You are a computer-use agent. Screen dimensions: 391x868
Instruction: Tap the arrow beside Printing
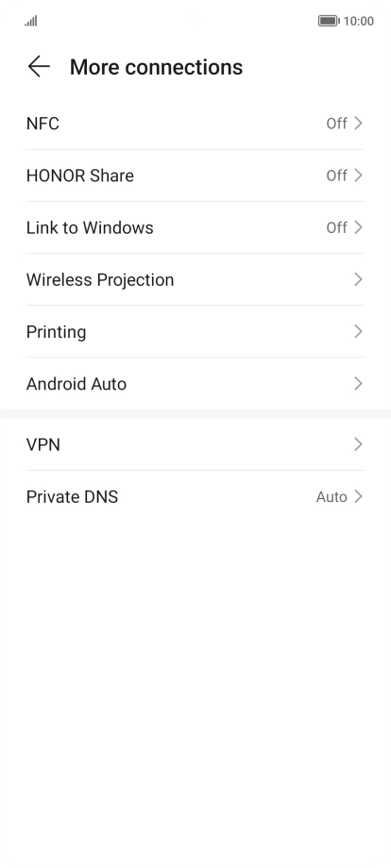358,331
